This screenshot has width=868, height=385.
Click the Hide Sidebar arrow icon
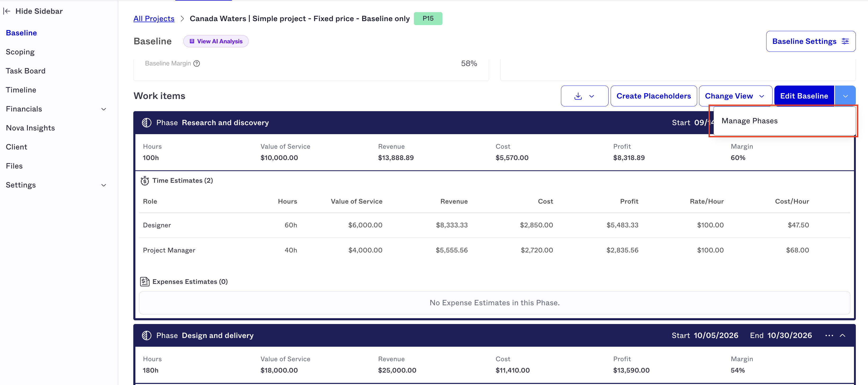click(7, 11)
